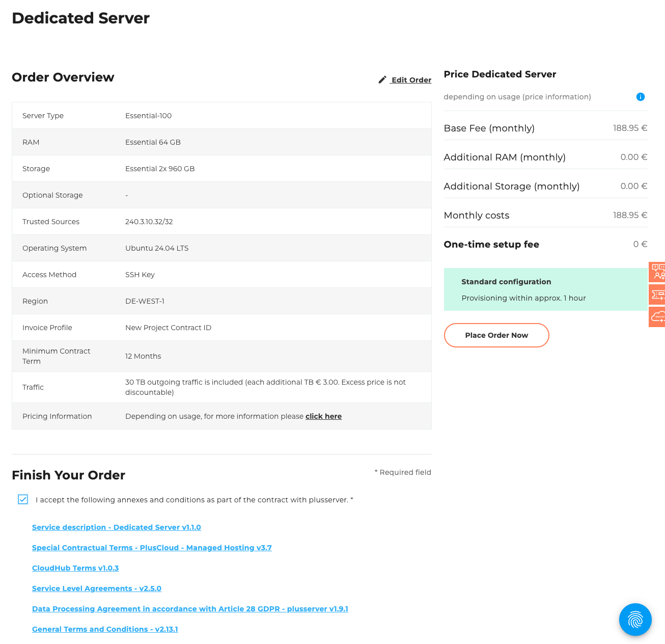The width and height of the screenshot is (665, 644).
Task: Open the GDPR Data Processing Agreement link
Action: (x=190, y=609)
